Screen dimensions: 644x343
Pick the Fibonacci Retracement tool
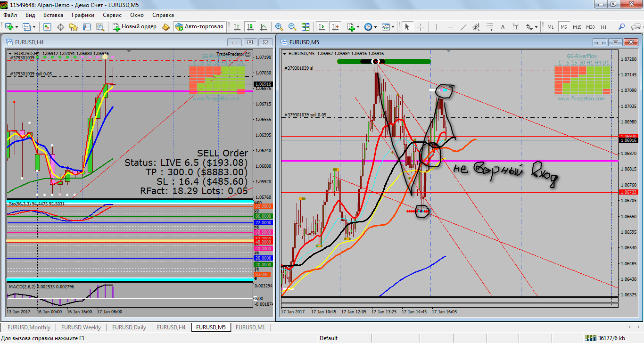489,27
